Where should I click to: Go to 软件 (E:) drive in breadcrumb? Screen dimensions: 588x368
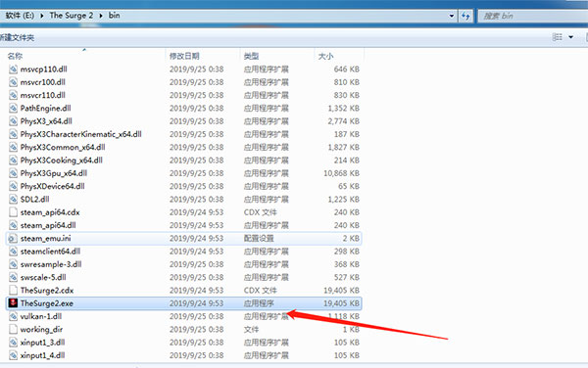(x=20, y=16)
